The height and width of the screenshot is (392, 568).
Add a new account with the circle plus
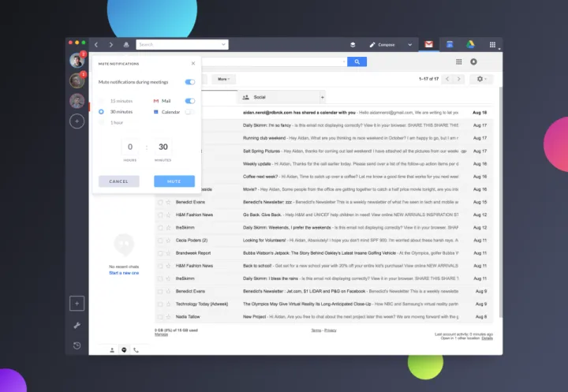(x=77, y=121)
